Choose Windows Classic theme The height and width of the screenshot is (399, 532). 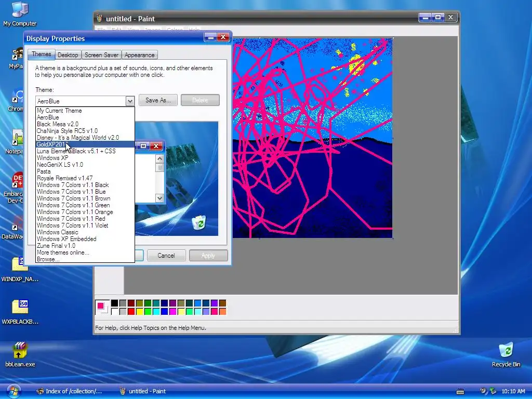85,233
